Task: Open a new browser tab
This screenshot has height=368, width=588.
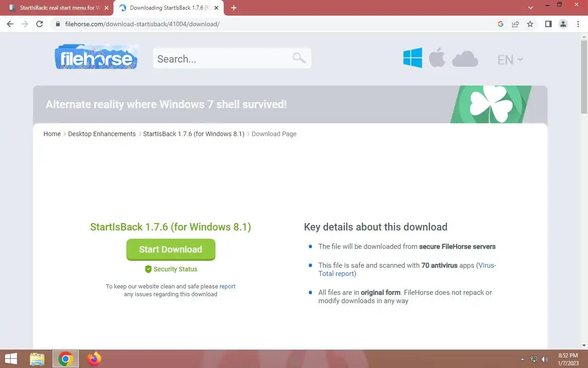Action: coord(234,8)
